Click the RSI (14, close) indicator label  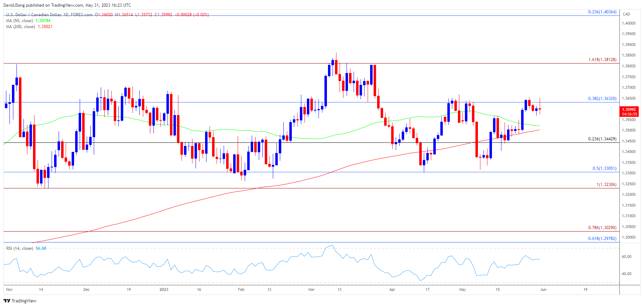point(20,248)
